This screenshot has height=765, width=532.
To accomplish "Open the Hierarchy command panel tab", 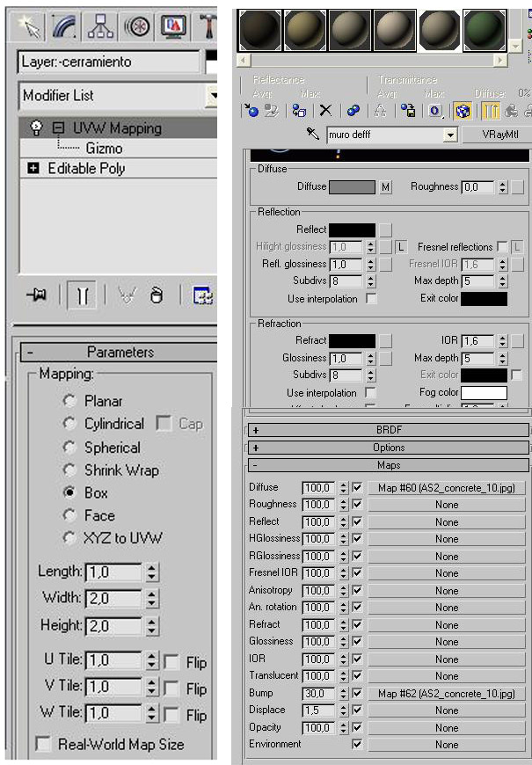I will point(99,26).
